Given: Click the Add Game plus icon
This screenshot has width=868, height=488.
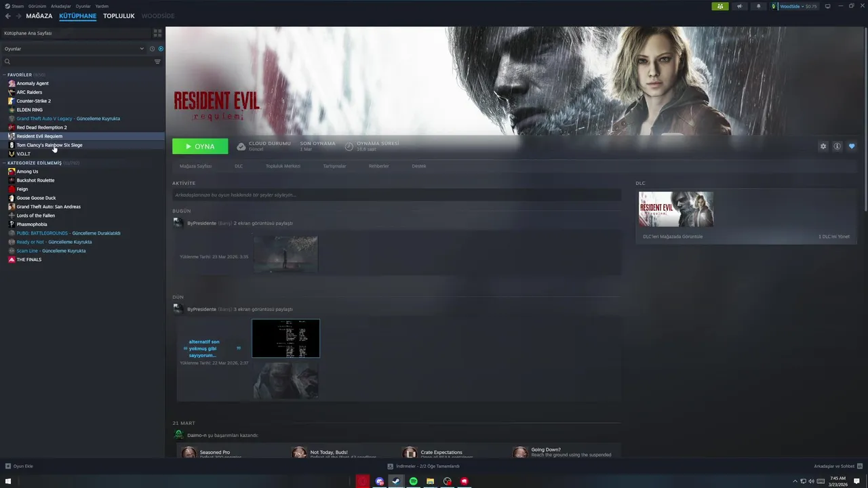Looking at the screenshot, I should pos(8,466).
